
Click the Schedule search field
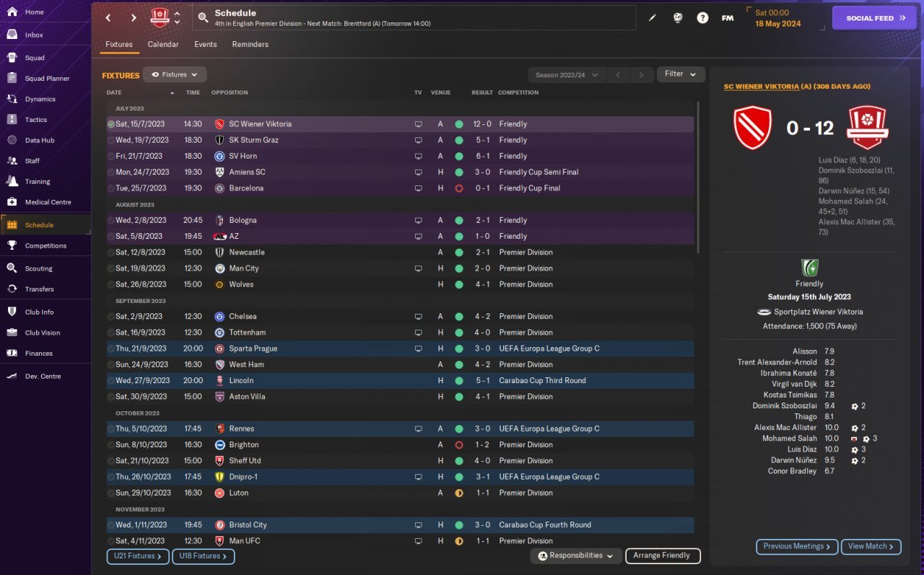click(414, 18)
